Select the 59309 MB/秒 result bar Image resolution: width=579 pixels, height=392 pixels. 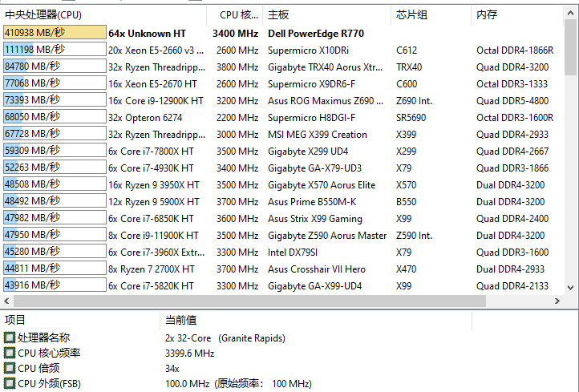point(55,150)
